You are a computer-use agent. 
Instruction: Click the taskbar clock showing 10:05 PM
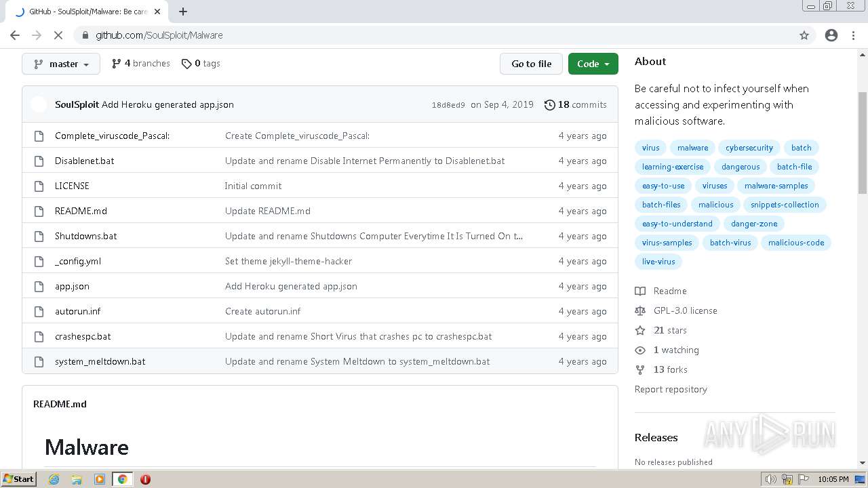(833, 479)
